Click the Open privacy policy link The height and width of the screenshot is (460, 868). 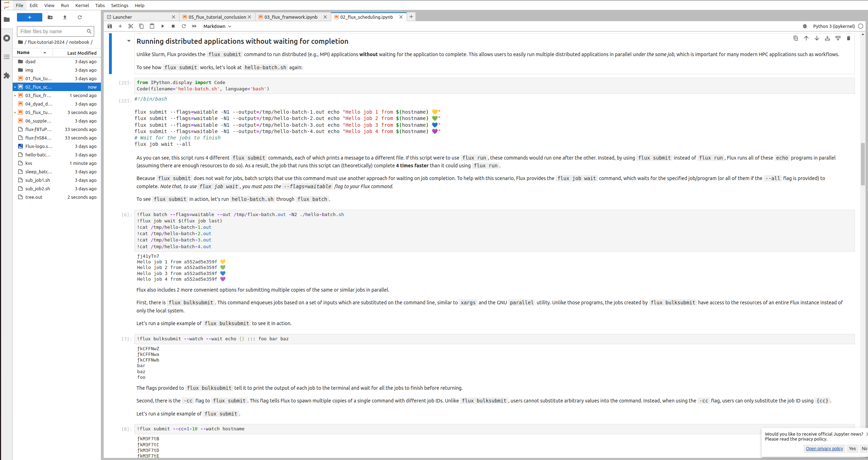824,449
